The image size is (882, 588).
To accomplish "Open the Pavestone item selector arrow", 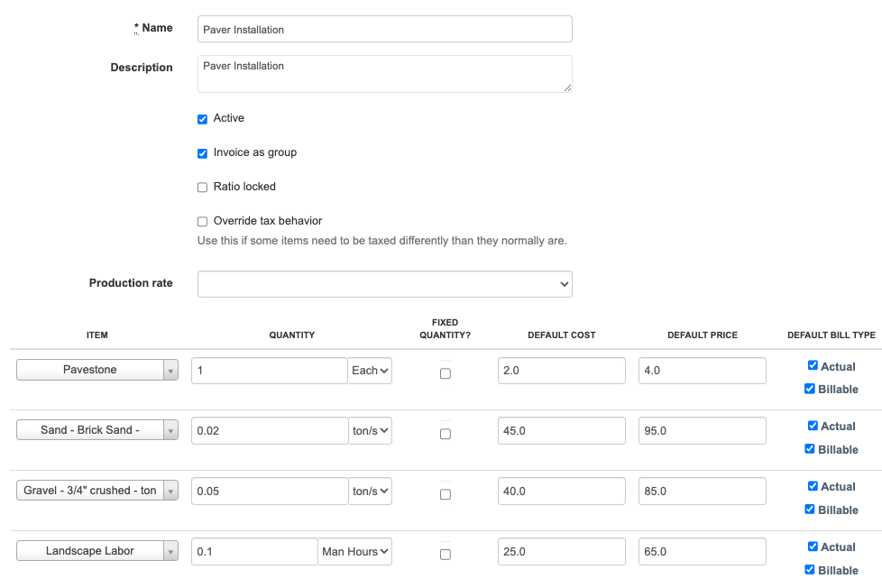I will click(170, 371).
